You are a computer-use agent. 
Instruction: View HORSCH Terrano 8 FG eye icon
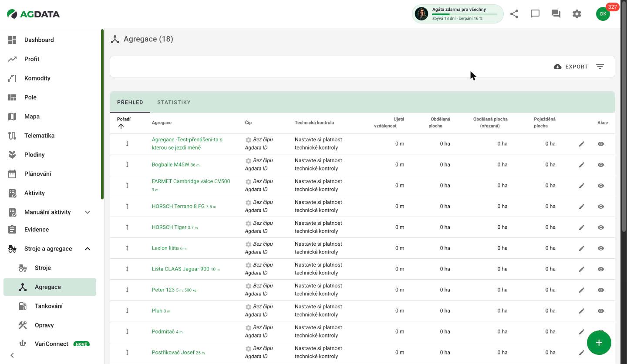click(x=601, y=207)
